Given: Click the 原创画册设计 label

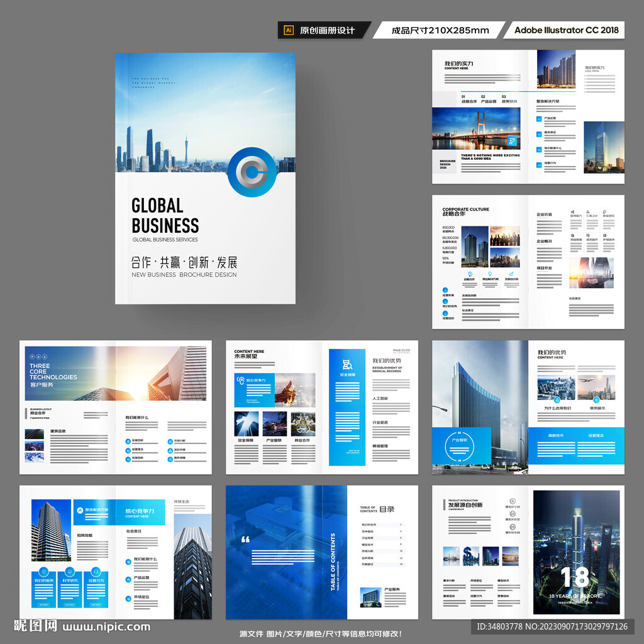Looking at the screenshot, I should tap(327, 30).
